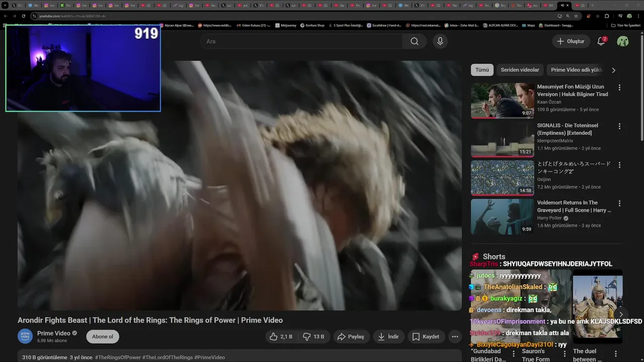Start voice search with the microphone icon
The height and width of the screenshot is (362, 644).
click(440, 41)
